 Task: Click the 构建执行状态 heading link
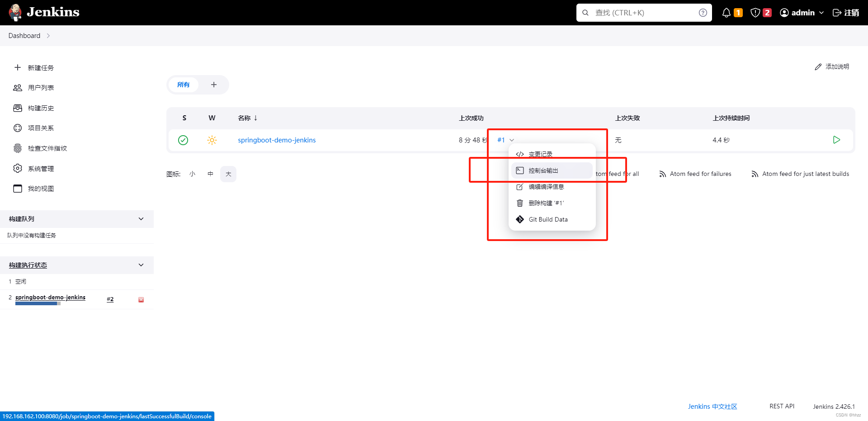[x=28, y=265]
